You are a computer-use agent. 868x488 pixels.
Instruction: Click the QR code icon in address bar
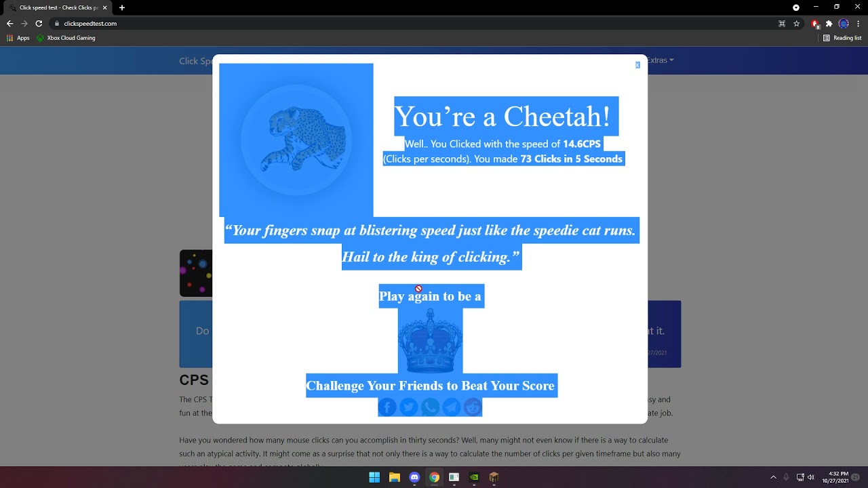pyautogui.click(x=782, y=23)
